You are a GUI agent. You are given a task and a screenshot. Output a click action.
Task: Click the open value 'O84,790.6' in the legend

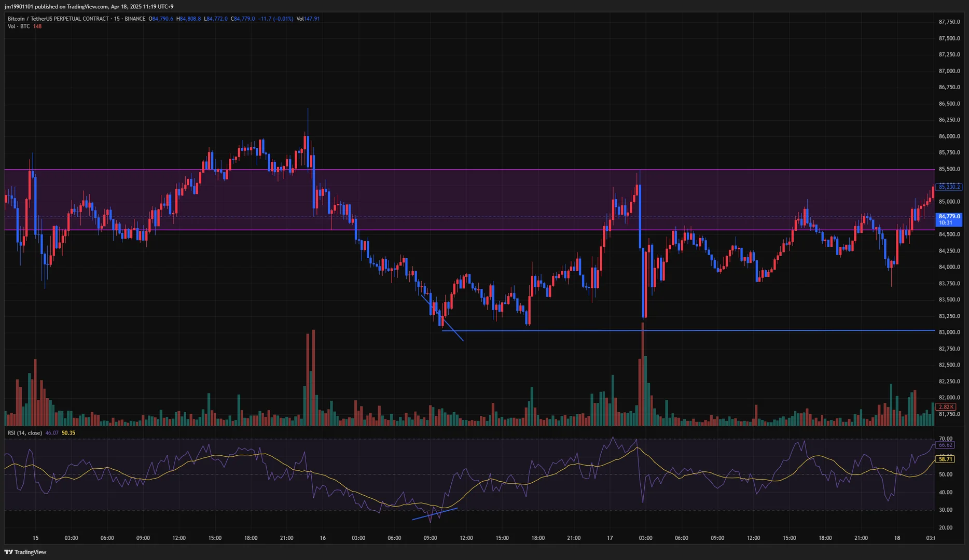[161, 19]
